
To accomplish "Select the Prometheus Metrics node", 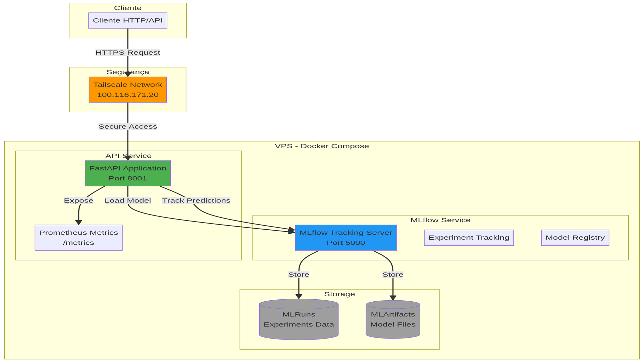I will point(78,237).
